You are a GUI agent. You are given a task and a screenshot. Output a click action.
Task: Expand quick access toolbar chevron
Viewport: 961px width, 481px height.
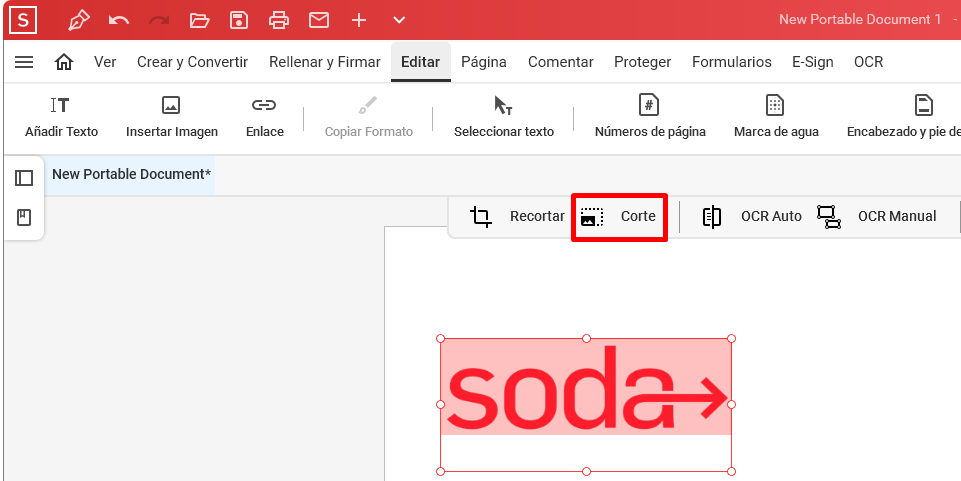coord(399,20)
